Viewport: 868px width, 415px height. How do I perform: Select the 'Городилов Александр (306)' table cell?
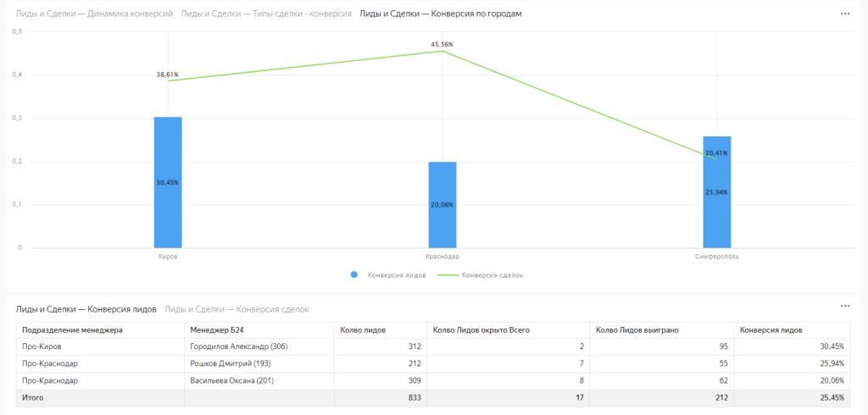(x=239, y=346)
